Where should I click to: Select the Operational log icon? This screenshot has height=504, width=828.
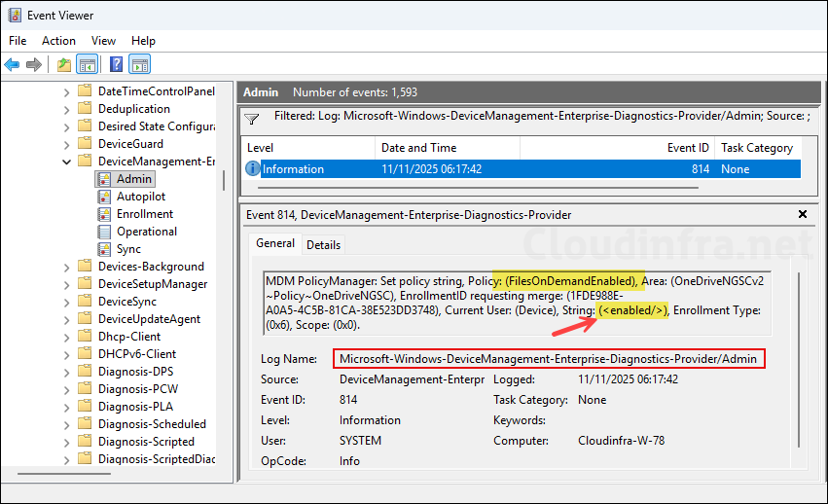click(104, 232)
